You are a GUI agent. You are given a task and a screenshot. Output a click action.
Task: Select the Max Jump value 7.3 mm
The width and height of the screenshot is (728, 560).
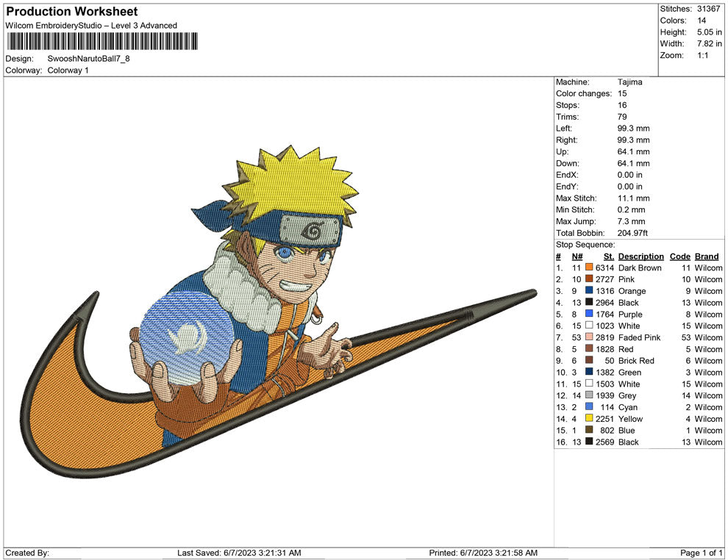(631, 221)
